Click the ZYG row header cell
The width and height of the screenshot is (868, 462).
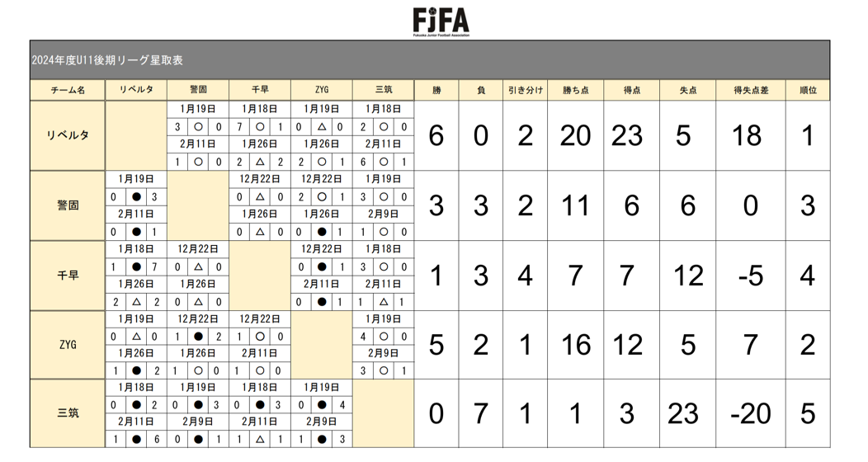coord(68,344)
